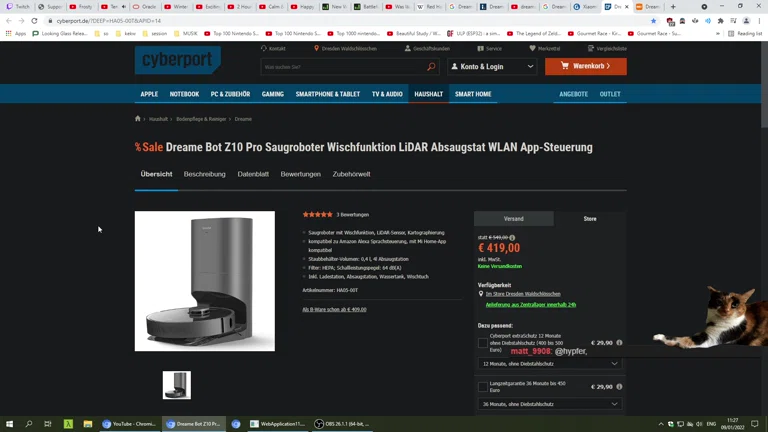Expand the Konto & Login dropdown

click(492, 66)
